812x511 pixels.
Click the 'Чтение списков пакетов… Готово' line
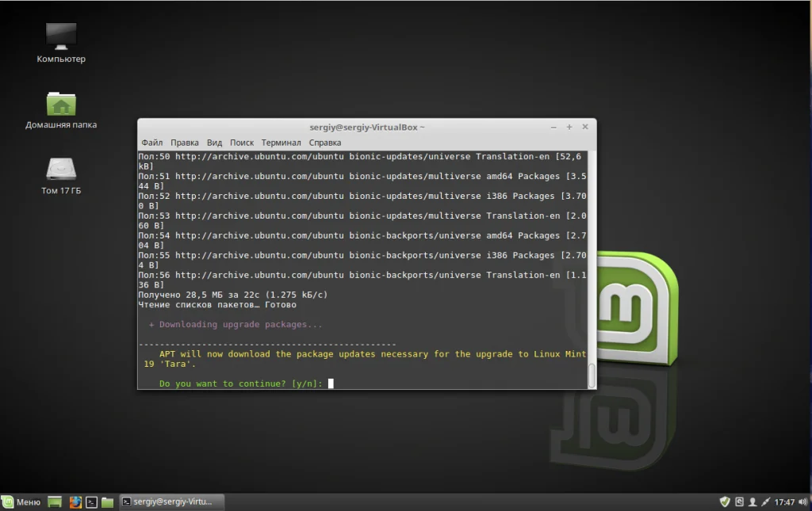[217, 305]
